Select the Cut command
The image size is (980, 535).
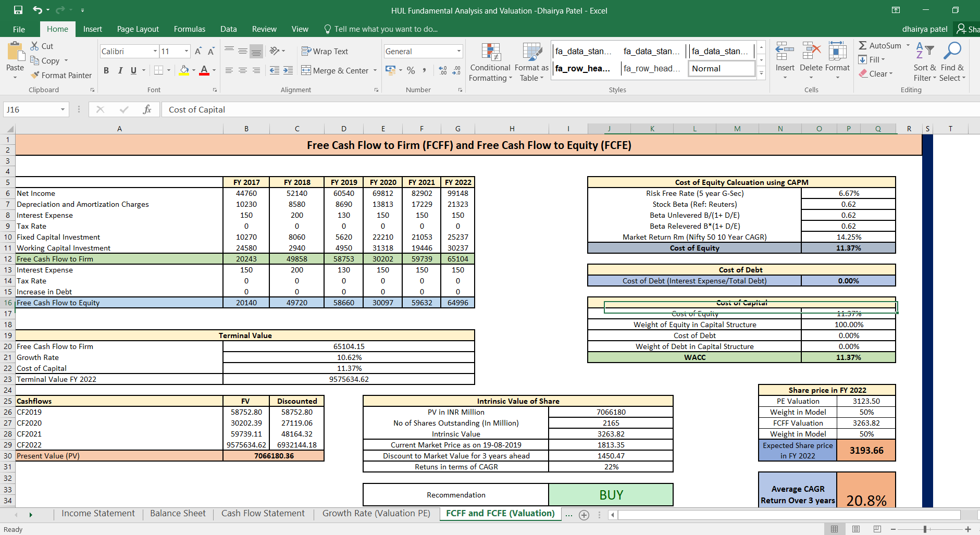pos(42,46)
